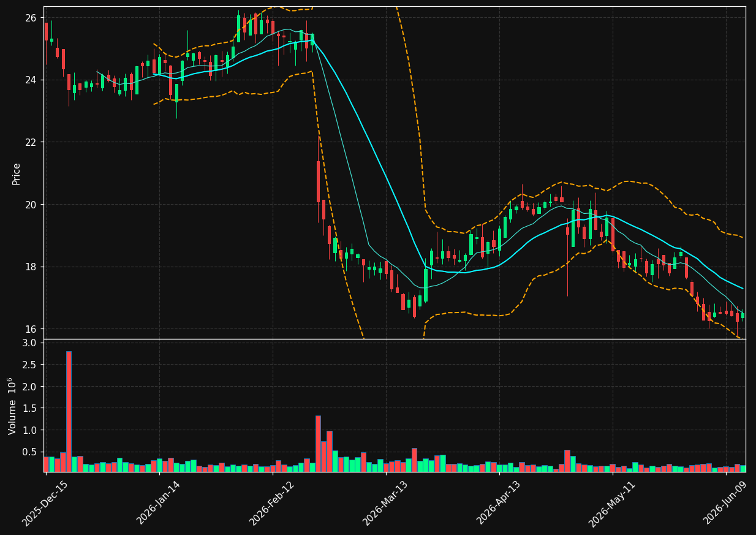Click the tallest volume bar near 2.8 million
The width and height of the screenshot is (756, 535).
tap(69, 411)
